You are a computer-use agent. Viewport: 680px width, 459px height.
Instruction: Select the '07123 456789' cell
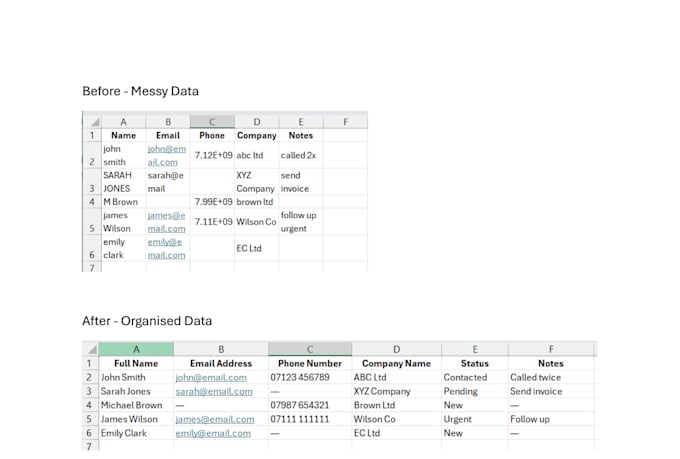310,377
